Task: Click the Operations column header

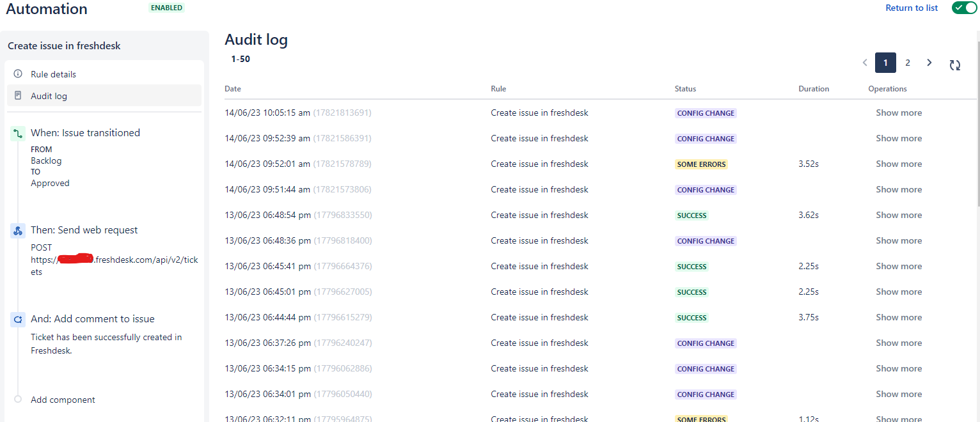Action: tap(887, 89)
